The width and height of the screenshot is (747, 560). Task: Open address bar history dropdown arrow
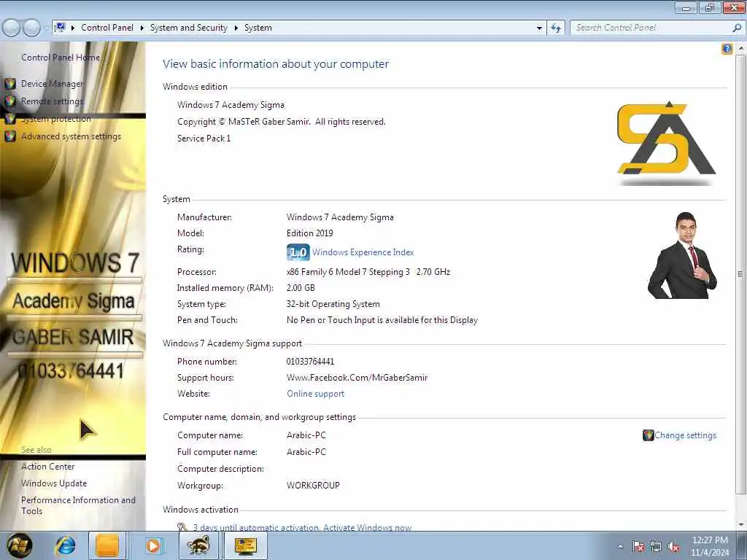click(x=539, y=28)
